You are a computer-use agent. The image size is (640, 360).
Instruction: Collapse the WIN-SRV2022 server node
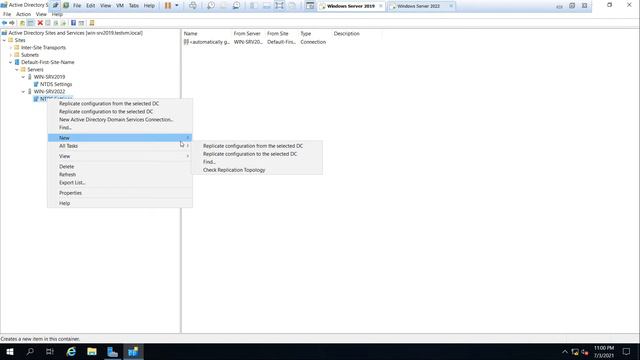tap(23, 92)
